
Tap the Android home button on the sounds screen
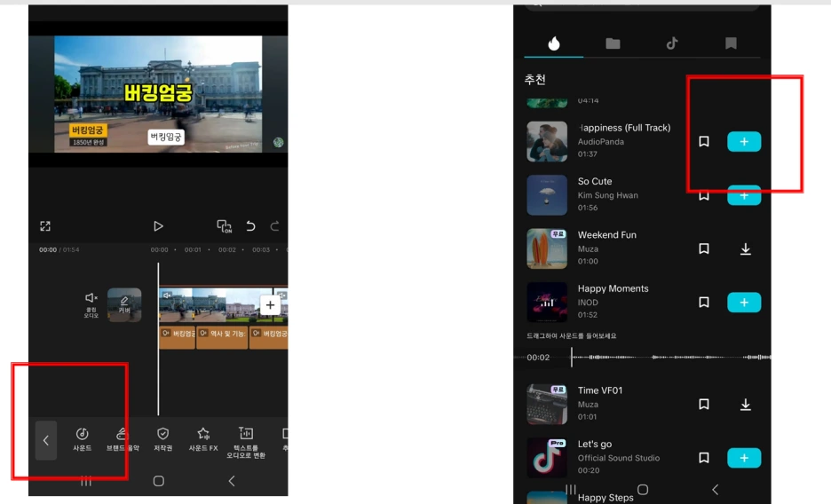pos(643,490)
